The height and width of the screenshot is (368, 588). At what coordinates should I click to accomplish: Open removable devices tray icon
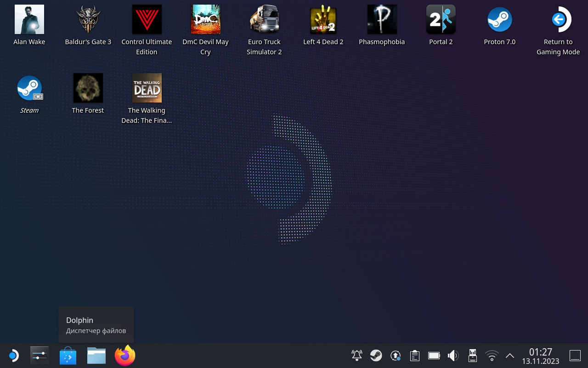[473, 355]
